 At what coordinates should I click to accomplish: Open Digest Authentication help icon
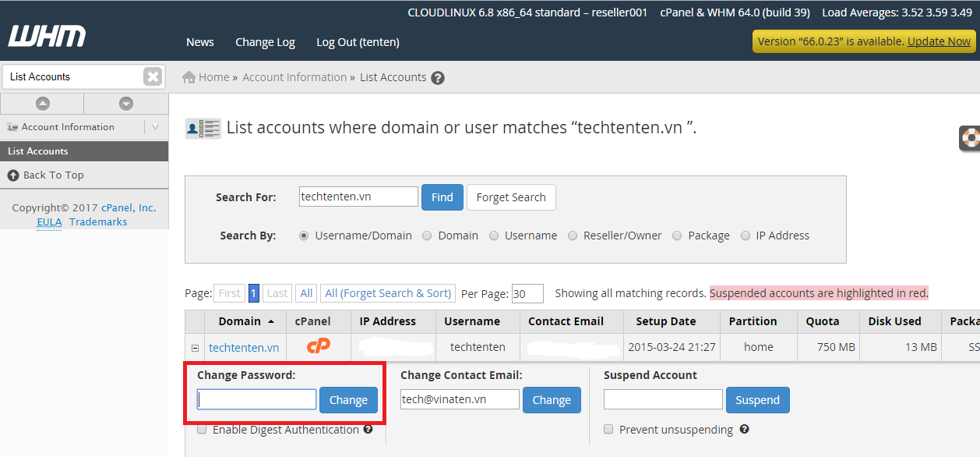tap(368, 429)
